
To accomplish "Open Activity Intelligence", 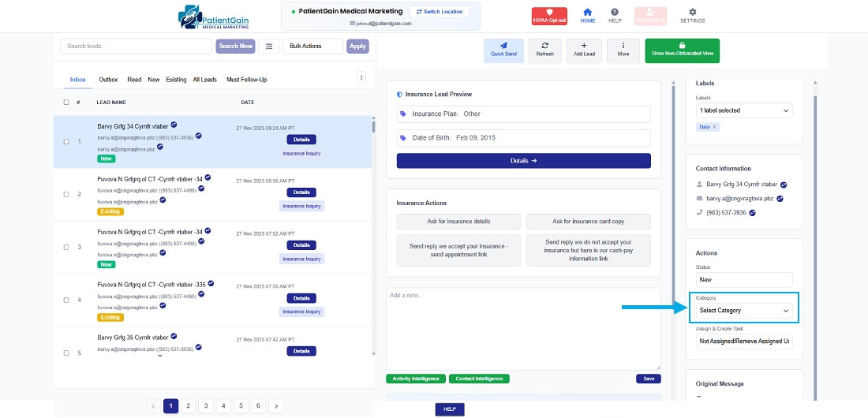I will (x=415, y=379).
